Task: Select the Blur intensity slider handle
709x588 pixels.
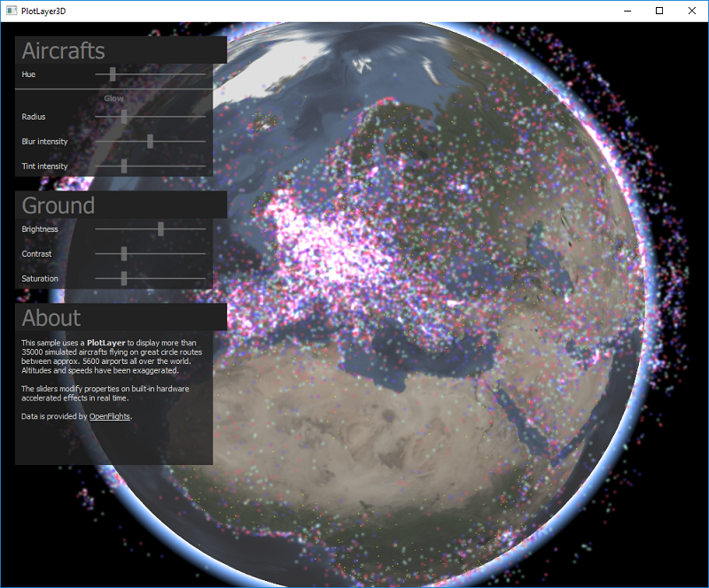Action: (151, 142)
